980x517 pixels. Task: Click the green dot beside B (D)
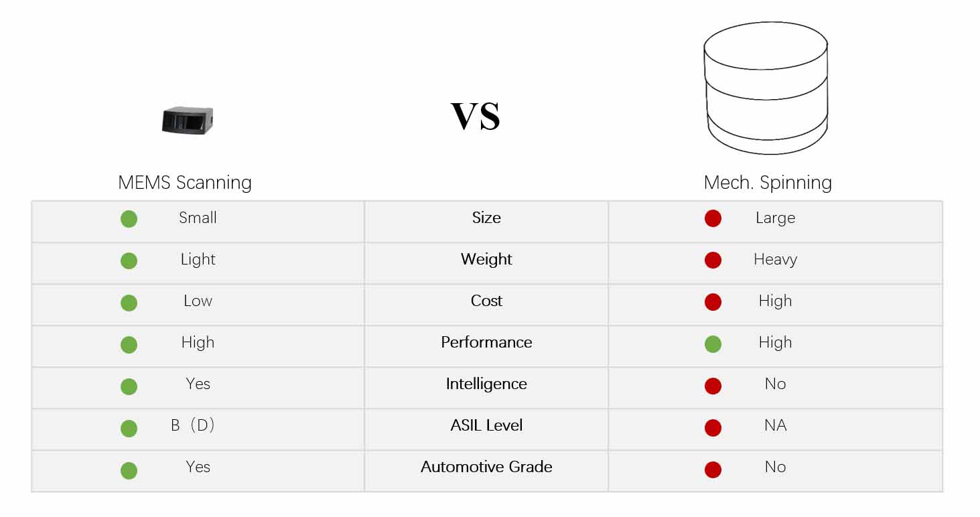(129, 428)
